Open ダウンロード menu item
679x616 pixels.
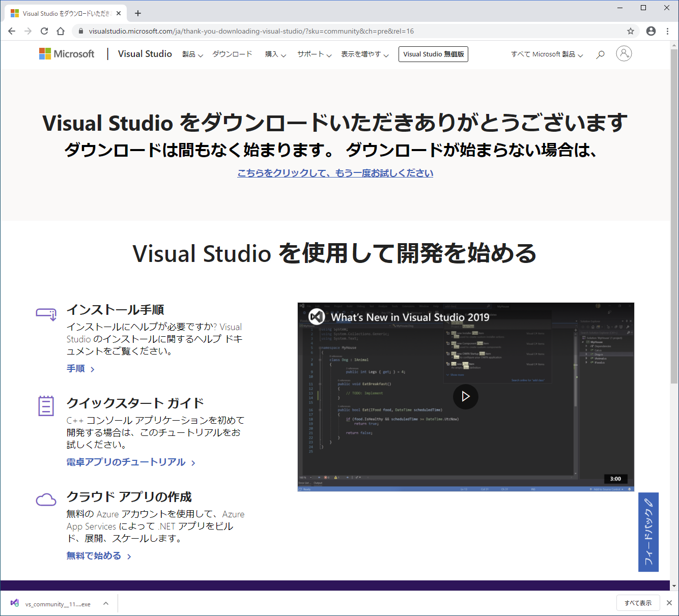click(232, 54)
